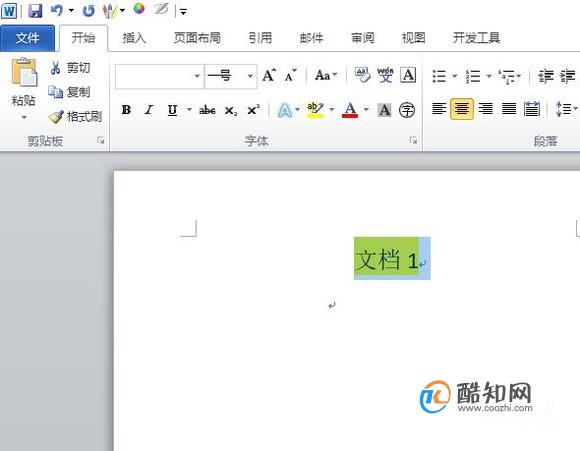Toggle Italic formatting
Viewport: 580px width, 451px height.
pyautogui.click(x=149, y=110)
